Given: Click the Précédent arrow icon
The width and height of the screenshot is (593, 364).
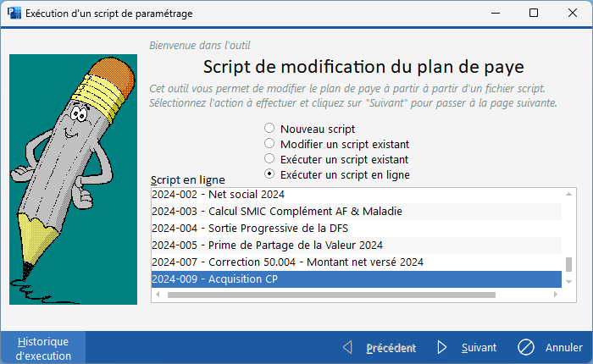Looking at the screenshot, I should coord(346,348).
